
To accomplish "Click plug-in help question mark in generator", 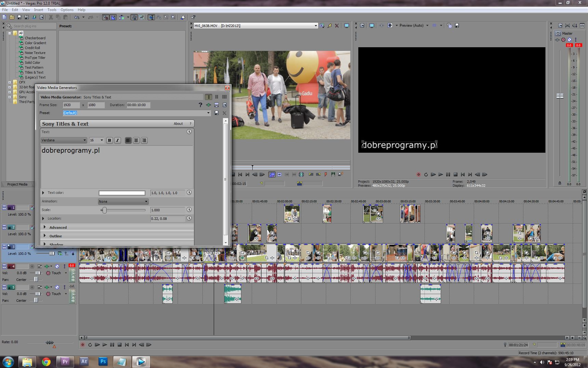I will [200, 105].
